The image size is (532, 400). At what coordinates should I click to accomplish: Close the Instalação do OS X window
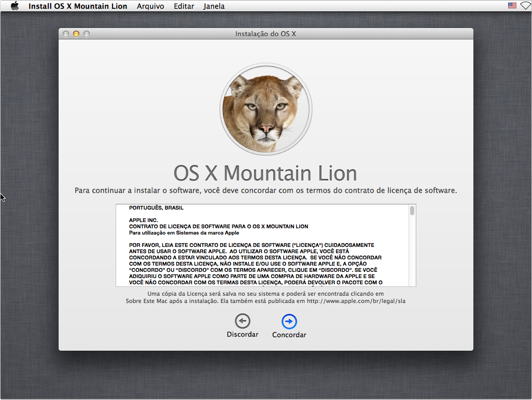[66, 34]
